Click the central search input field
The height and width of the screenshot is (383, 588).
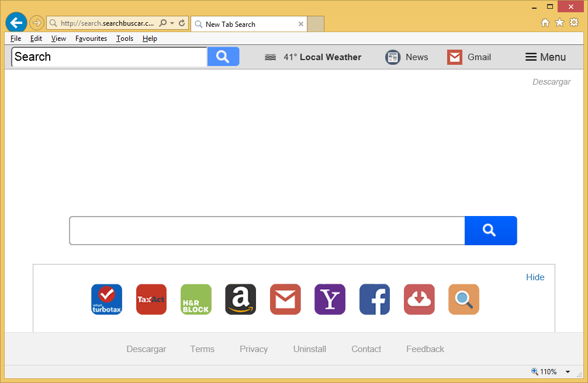coord(267,231)
